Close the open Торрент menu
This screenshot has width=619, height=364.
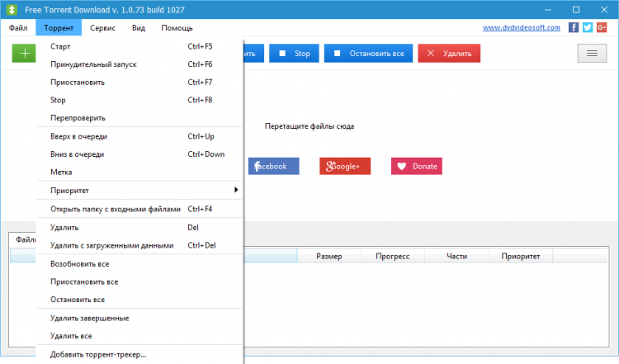click(x=59, y=28)
